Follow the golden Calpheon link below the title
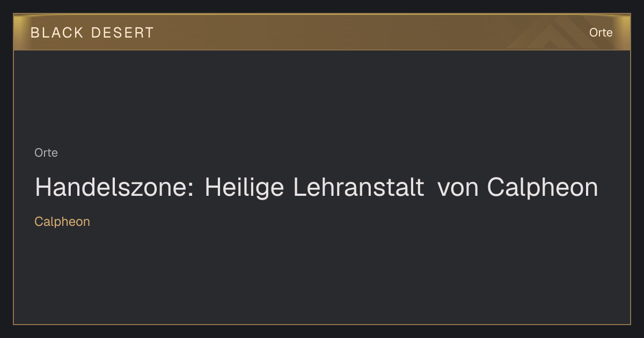Screen dimensions: 644x338 (62, 222)
